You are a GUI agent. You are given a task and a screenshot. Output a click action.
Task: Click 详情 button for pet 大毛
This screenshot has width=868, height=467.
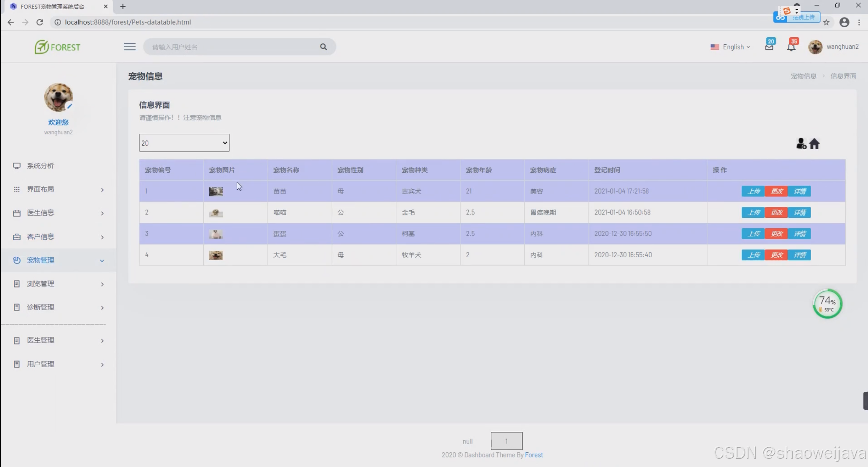(799, 255)
